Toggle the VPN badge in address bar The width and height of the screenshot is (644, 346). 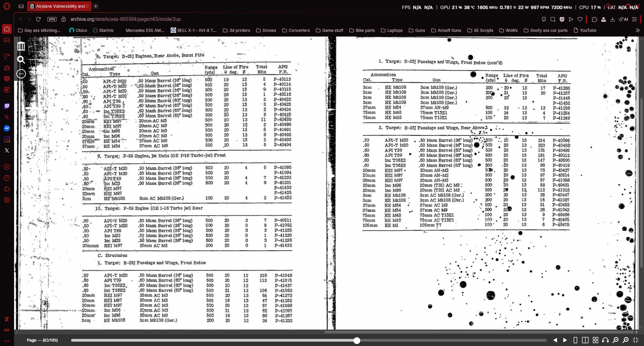(52, 19)
